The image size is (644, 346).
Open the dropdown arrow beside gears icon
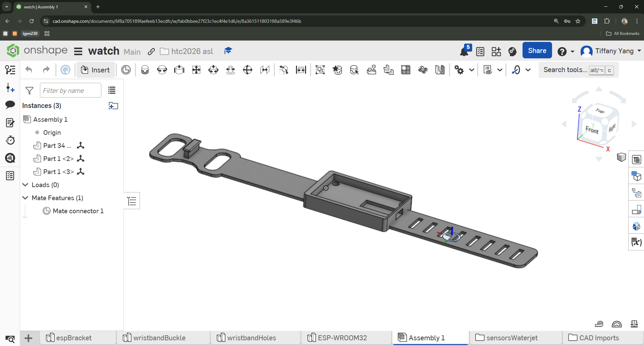click(472, 70)
